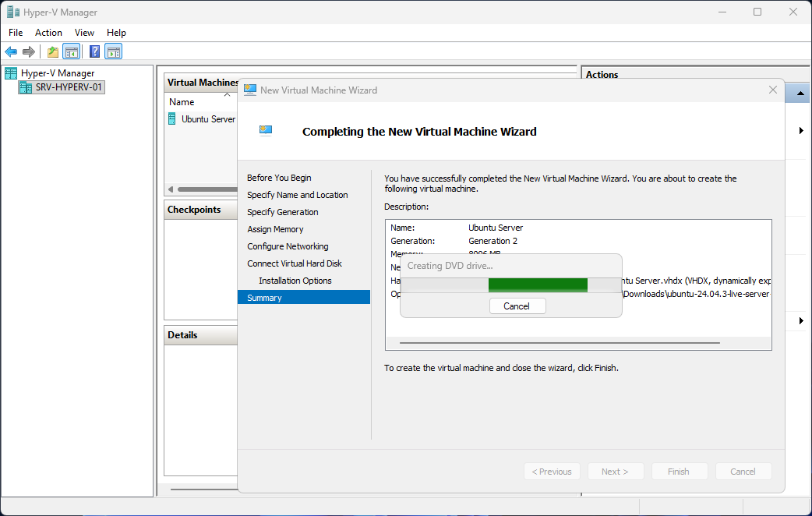Go to the Assign Memory wizard step
Image resolution: width=812 pixels, height=516 pixels.
coord(275,229)
